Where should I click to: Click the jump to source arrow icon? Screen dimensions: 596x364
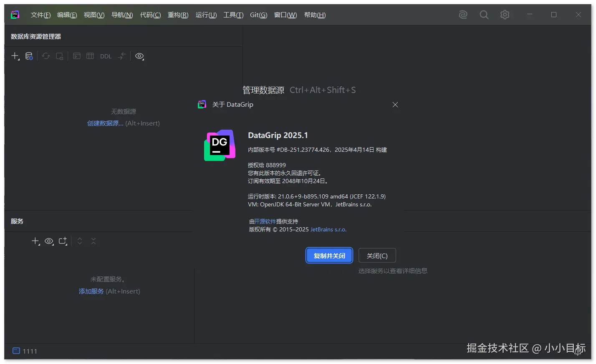point(121,56)
